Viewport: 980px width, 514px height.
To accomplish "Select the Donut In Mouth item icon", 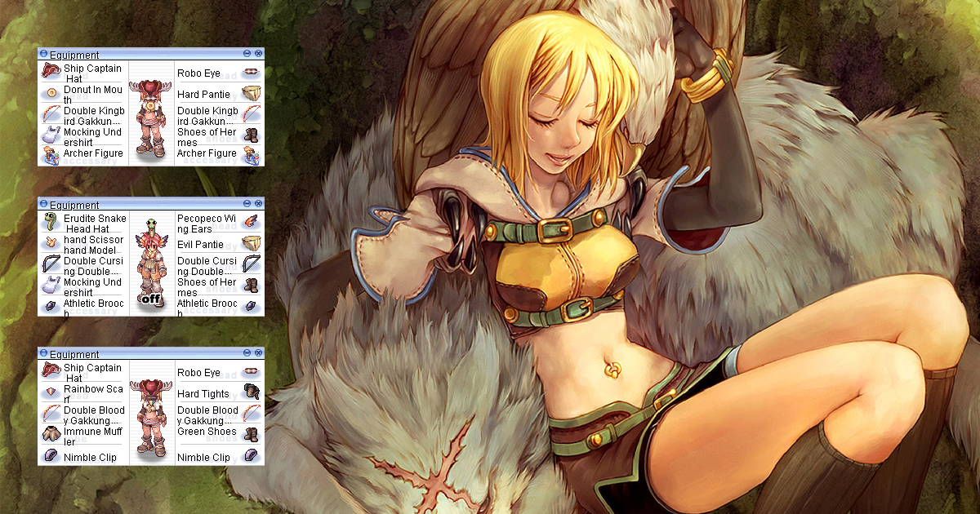I will coord(51,93).
